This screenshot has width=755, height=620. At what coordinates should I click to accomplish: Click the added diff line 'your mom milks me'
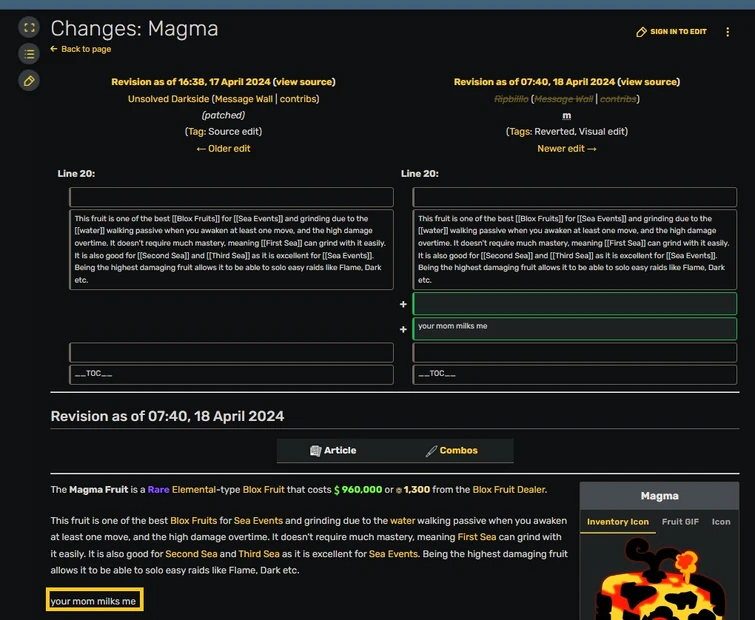(574, 328)
